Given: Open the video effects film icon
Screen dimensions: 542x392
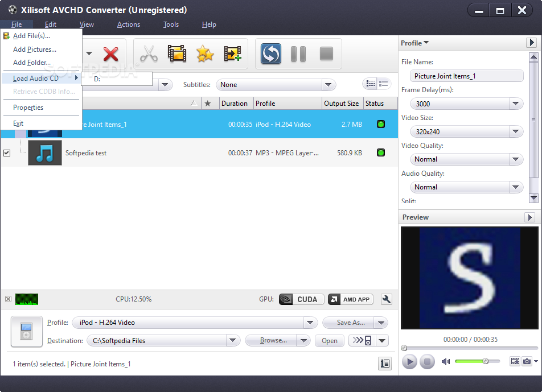Looking at the screenshot, I should pos(176,54).
